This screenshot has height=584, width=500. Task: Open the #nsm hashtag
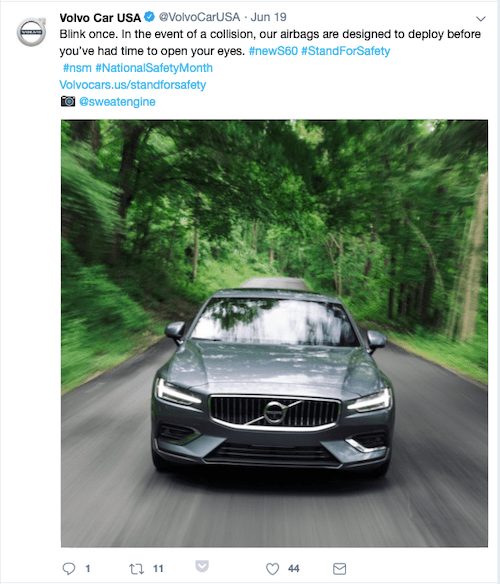(77, 68)
